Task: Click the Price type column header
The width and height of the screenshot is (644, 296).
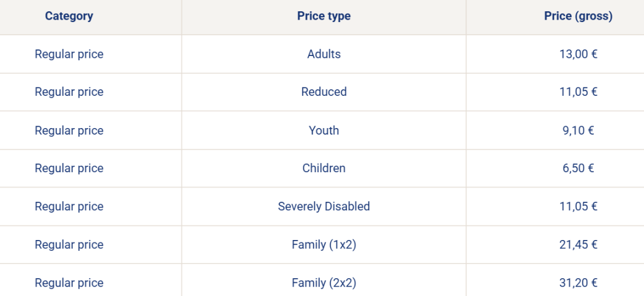Action: tap(324, 16)
